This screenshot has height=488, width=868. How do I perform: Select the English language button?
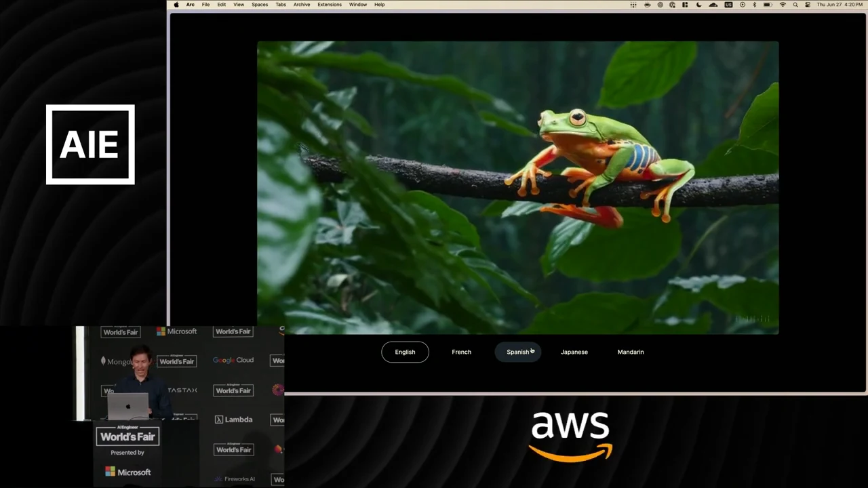405,352
